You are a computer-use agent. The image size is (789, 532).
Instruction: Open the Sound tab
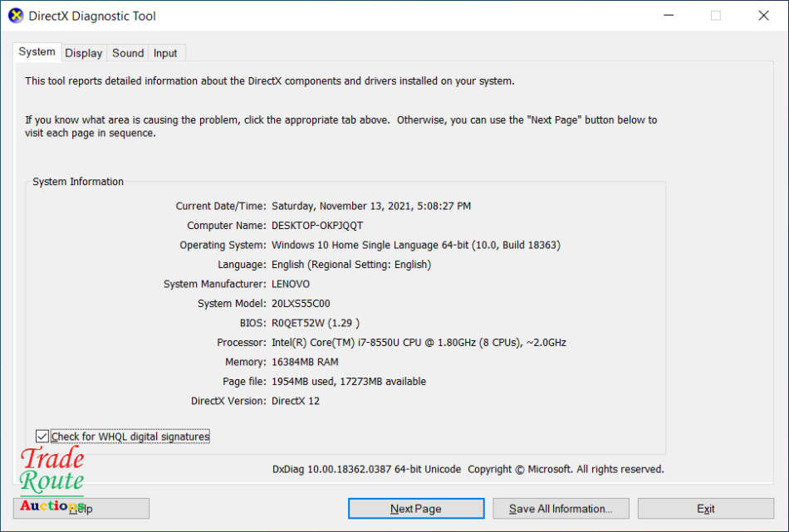[x=127, y=52]
